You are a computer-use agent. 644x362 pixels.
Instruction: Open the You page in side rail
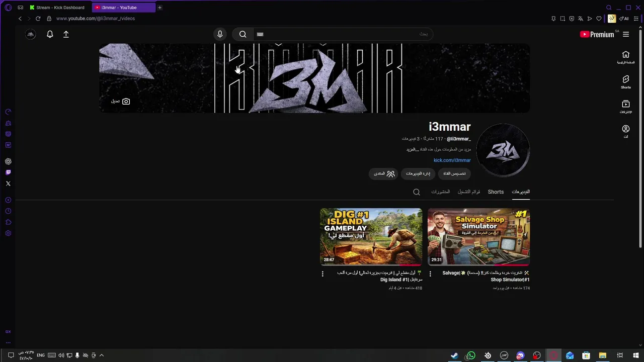click(626, 131)
